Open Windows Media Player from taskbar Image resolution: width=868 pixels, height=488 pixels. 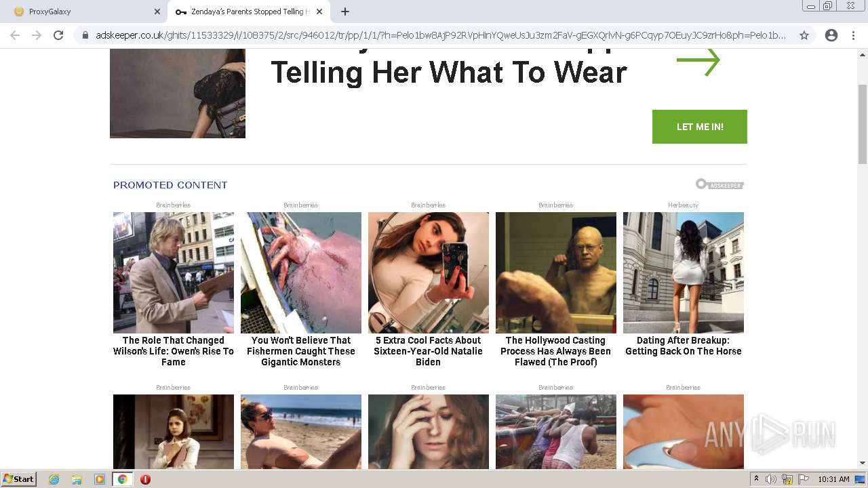click(x=100, y=479)
